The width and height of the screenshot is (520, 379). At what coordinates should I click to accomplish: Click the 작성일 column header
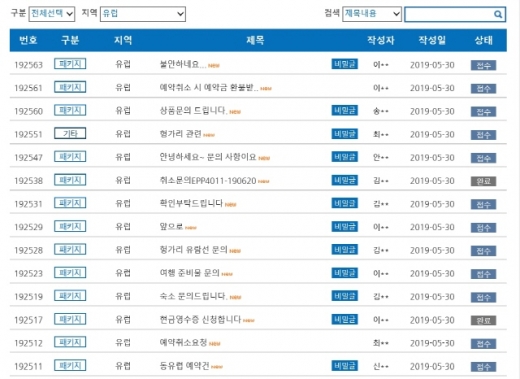pos(432,40)
